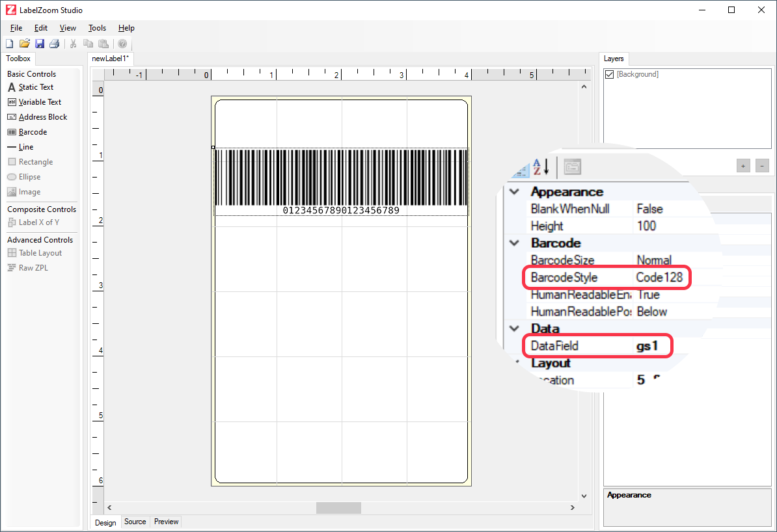Open the Help menu
777x532 pixels.
pyautogui.click(x=126, y=28)
